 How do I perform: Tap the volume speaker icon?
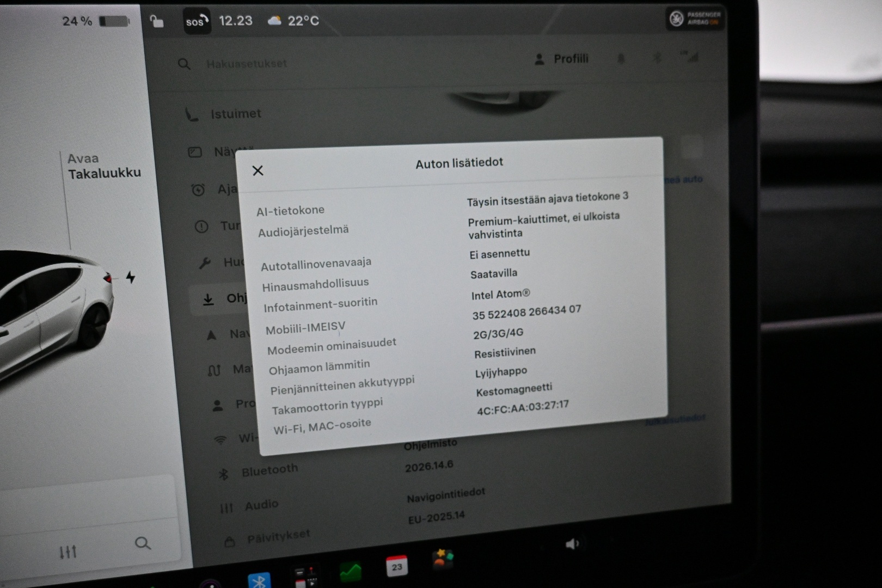572,543
